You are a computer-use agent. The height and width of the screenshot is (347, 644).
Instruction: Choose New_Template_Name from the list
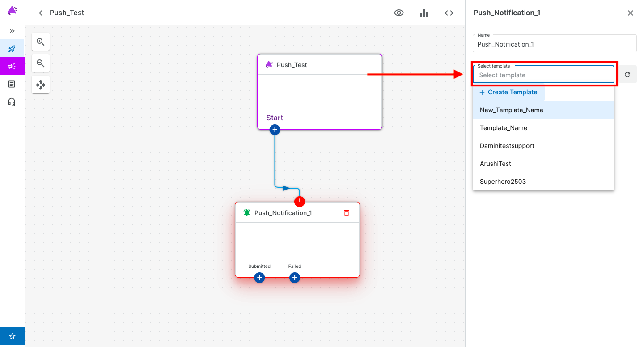pyautogui.click(x=543, y=110)
